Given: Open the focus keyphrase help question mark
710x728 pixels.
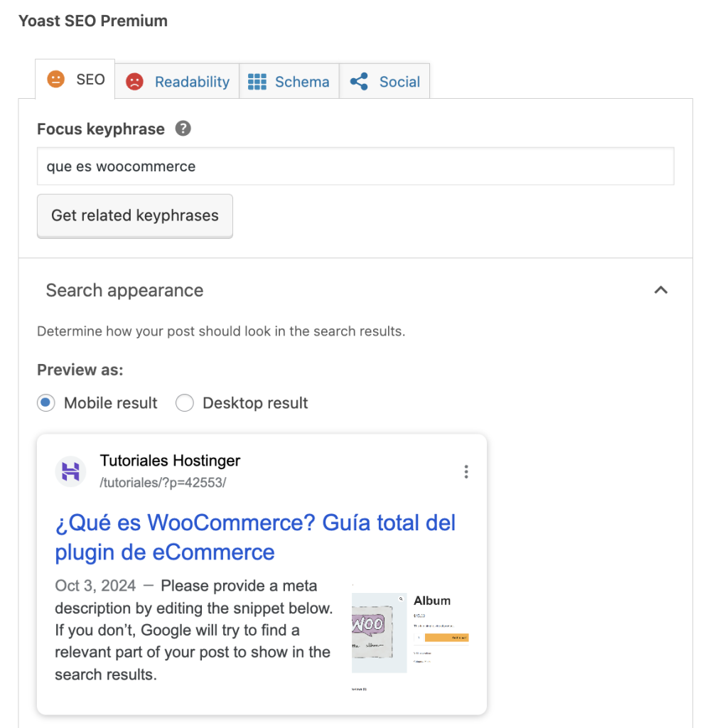Looking at the screenshot, I should point(183,129).
